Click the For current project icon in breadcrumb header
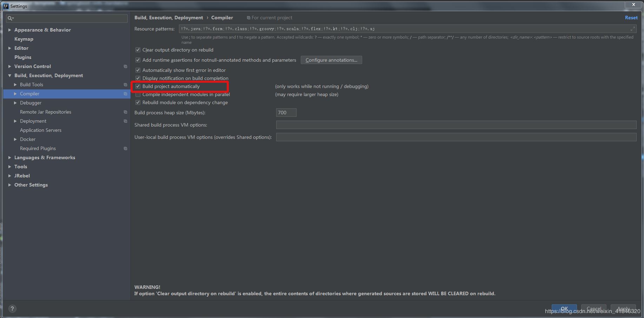 pyautogui.click(x=247, y=18)
